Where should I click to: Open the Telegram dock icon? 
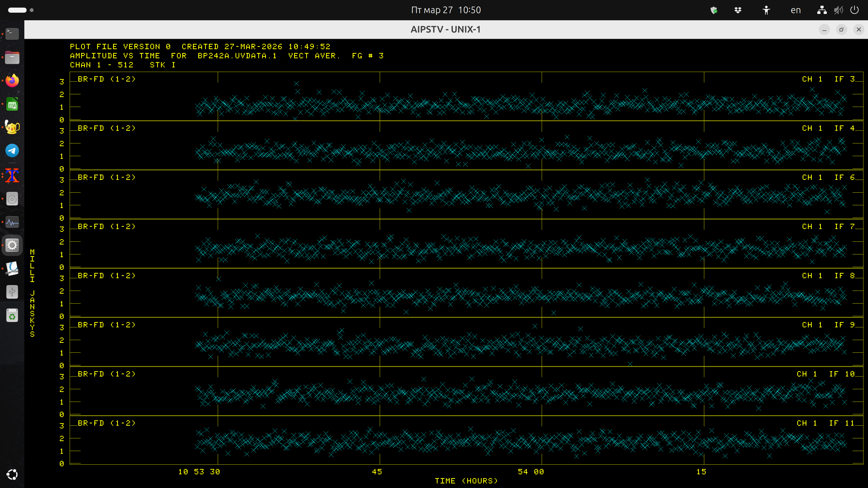click(12, 151)
